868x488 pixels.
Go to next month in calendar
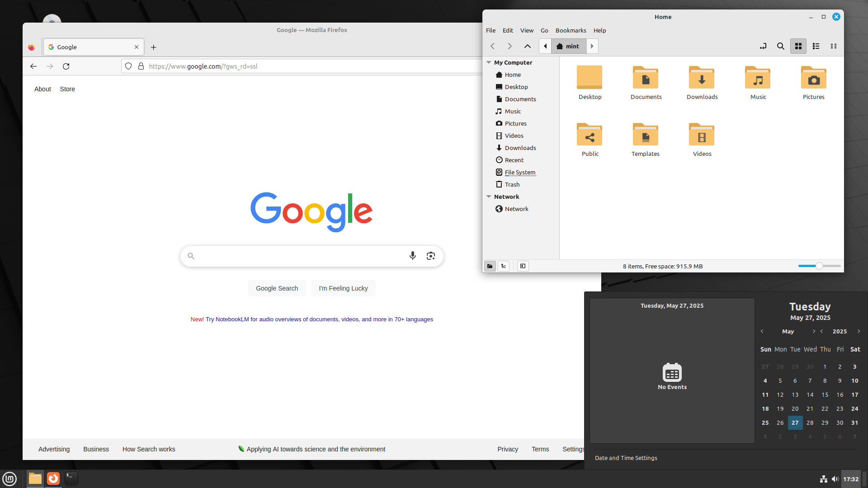click(814, 331)
